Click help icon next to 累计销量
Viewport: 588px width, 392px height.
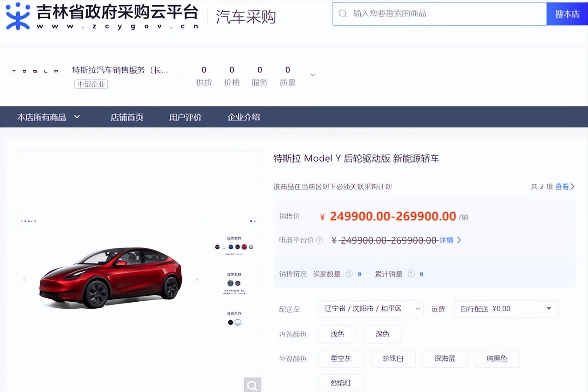click(411, 274)
